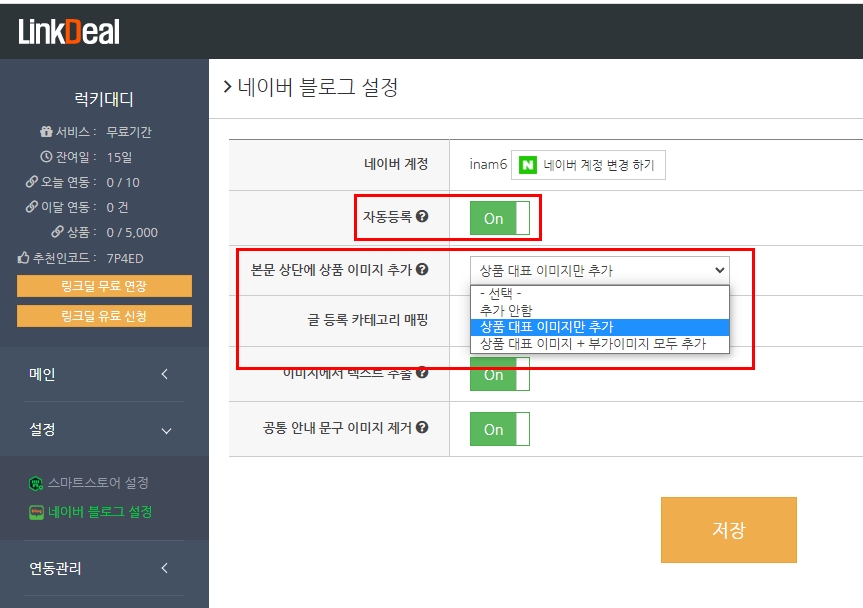Image resolution: width=863 pixels, height=608 pixels.
Task: Toggle the 자동등록 On switch
Action: 500,218
